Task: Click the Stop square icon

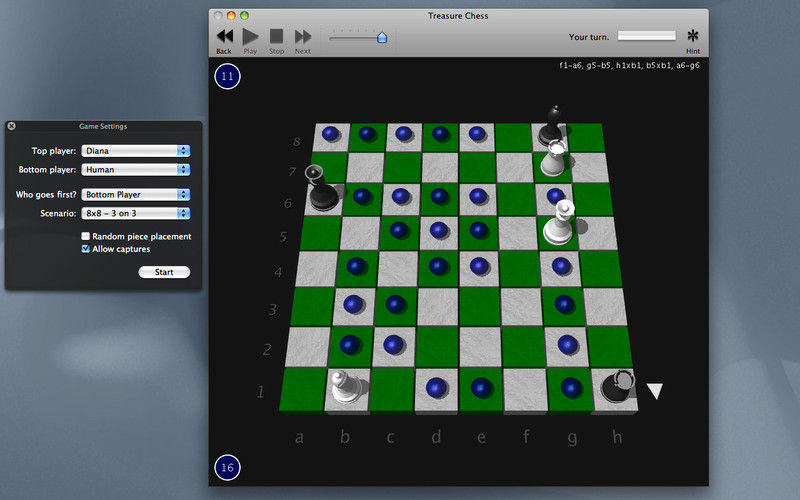Action: coord(277,36)
